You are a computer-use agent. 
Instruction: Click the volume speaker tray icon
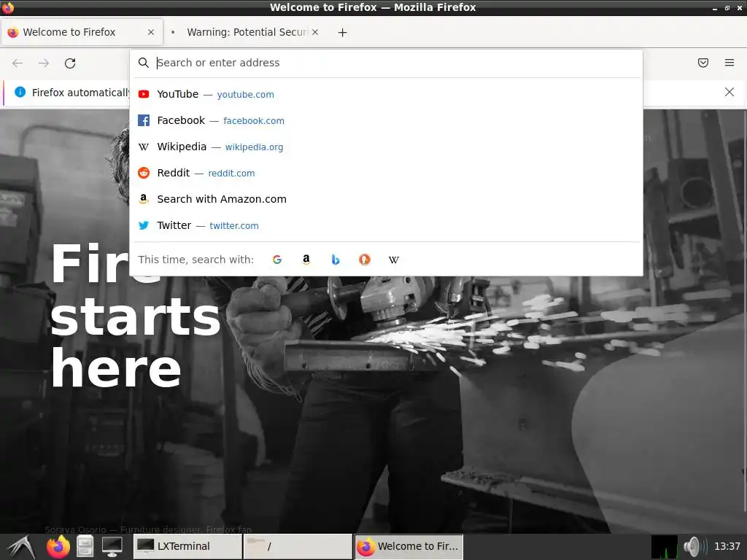[695, 547]
